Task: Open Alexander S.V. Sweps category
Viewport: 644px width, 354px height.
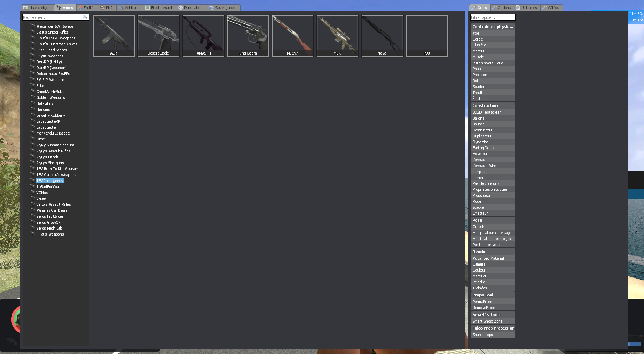Action: point(55,26)
